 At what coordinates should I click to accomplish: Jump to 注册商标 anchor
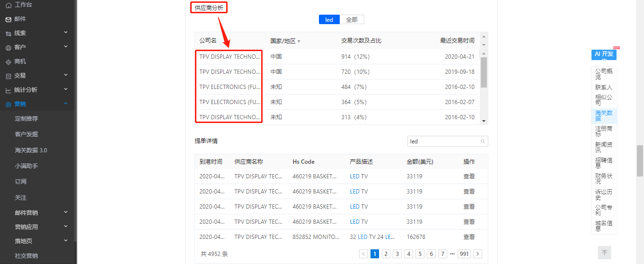tap(604, 132)
